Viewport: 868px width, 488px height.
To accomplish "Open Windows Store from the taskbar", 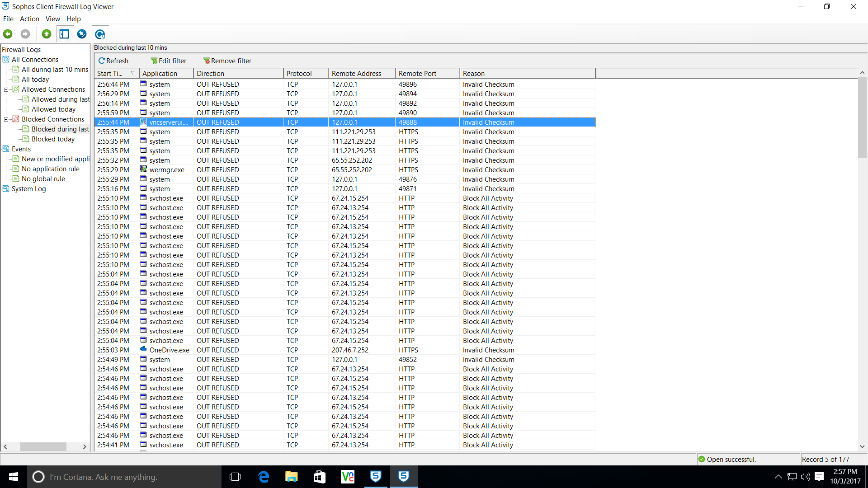I will coord(320,477).
